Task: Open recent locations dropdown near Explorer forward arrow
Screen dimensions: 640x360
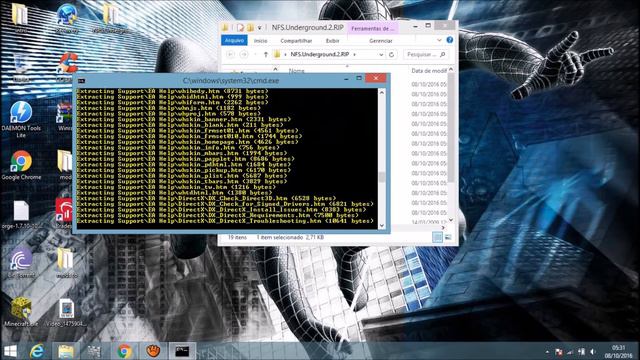Action: click(255, 54)
